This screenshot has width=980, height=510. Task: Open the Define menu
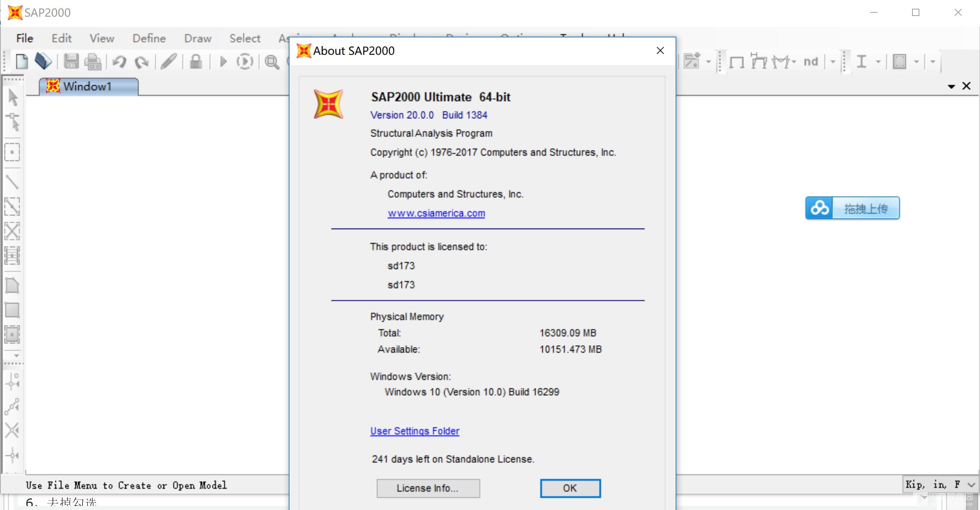click(149, 38)
